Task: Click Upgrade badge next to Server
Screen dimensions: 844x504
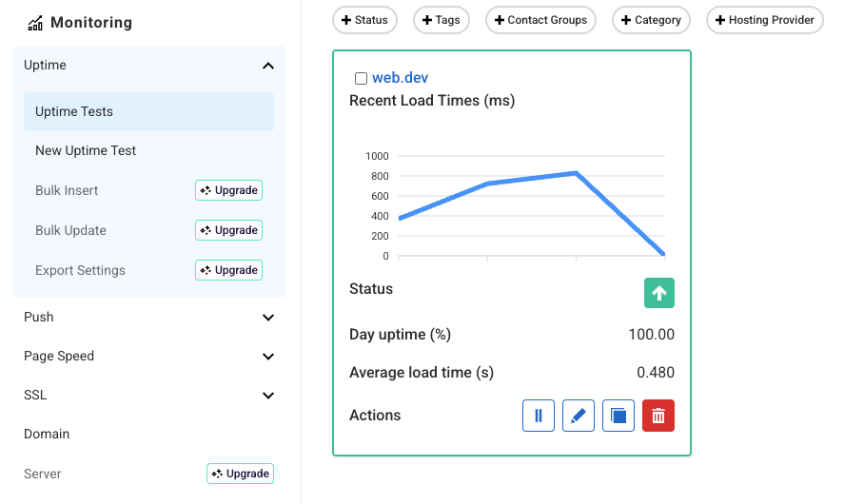Action: click(x=240, y=474)
